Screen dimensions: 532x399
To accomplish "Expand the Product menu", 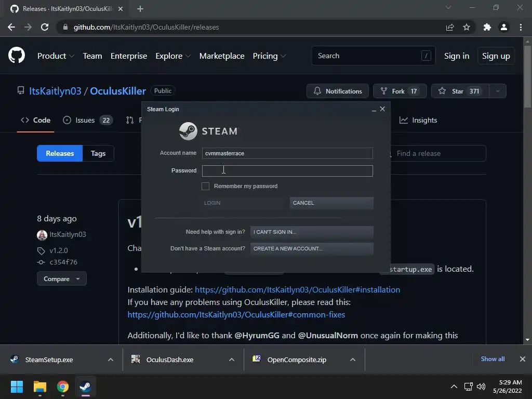I will click(x=56, y=56).
